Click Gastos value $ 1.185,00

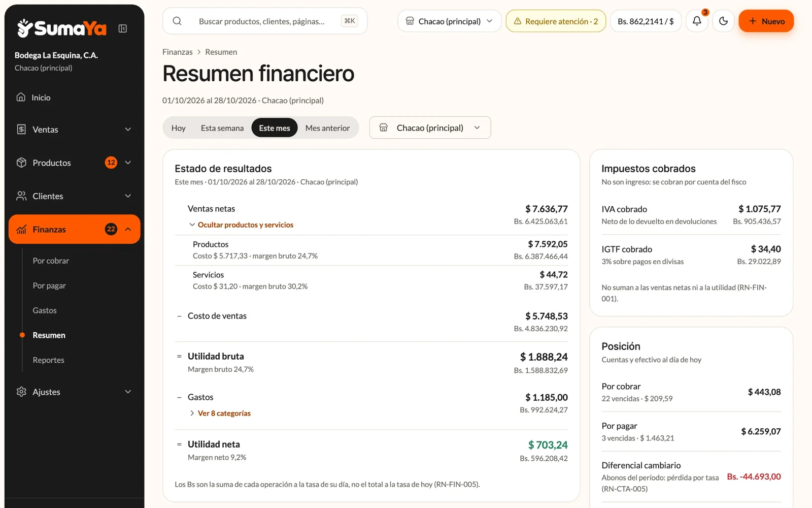pyautogui.click(x=546, y=397)
